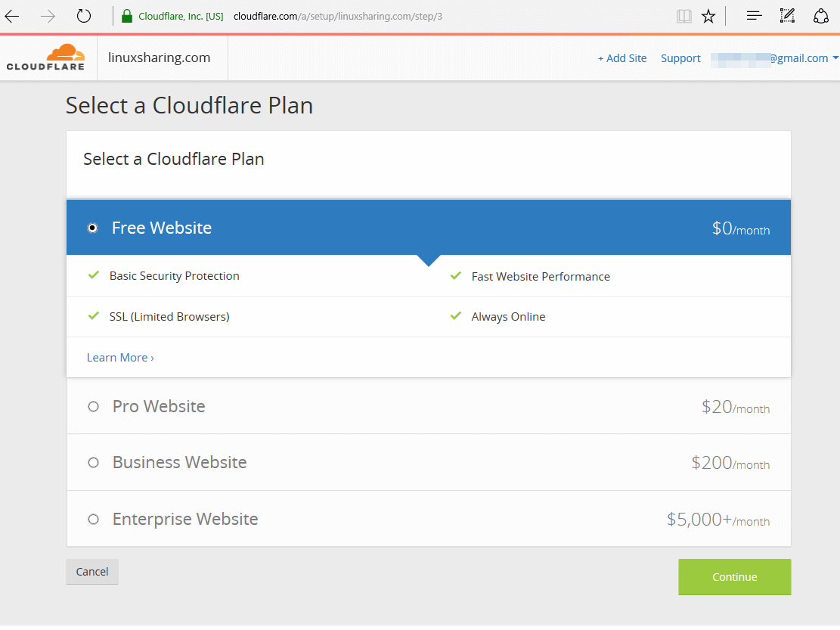
Task: Click the Add Site link
Action: 622,58
